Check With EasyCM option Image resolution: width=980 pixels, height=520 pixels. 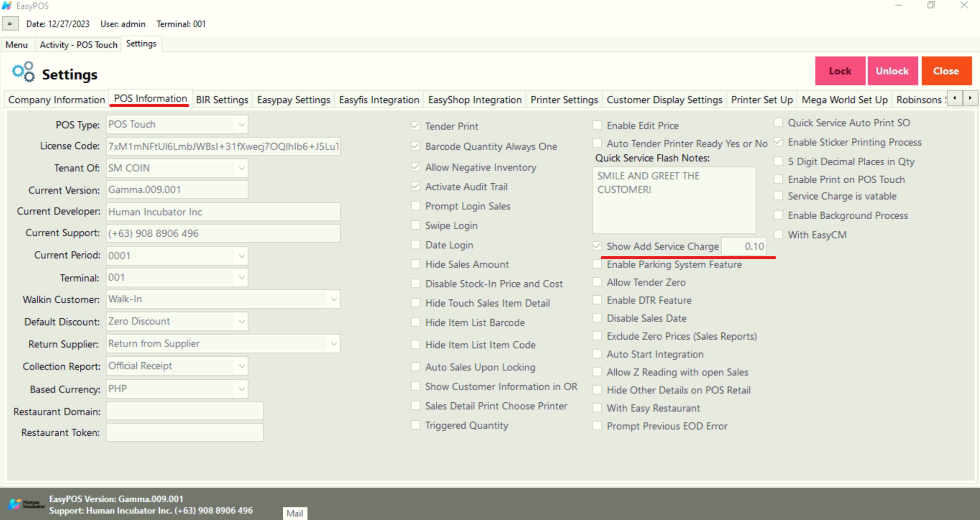[779, 234]
